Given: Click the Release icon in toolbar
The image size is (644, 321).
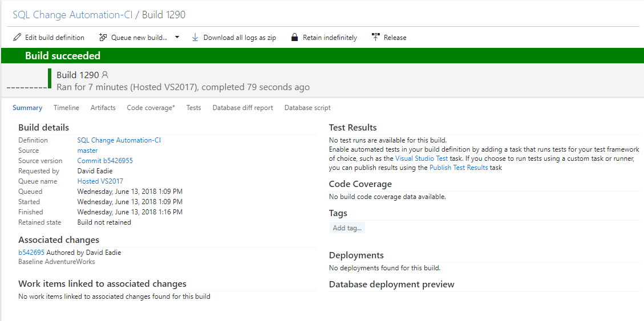Looking at the screenshot, I should pyautogui.click(x=375, y=38).
